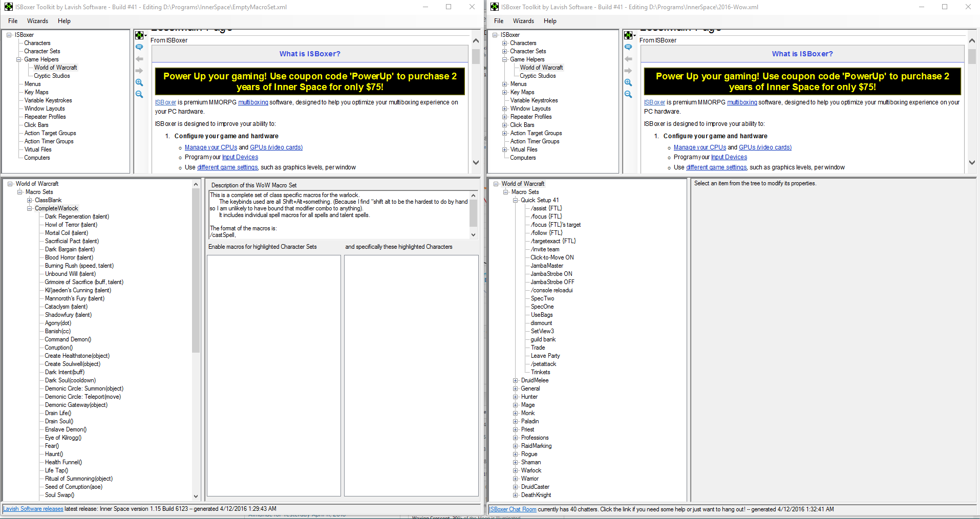The height and width of the screenshot is (519, 980).
Task: Open the ISBoxer logo dropdown in left window
Action: tap(141, 35)
